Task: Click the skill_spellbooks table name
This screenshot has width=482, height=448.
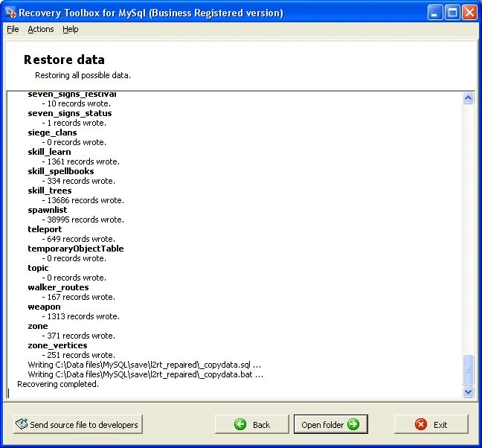Action: tap(61, 171)
